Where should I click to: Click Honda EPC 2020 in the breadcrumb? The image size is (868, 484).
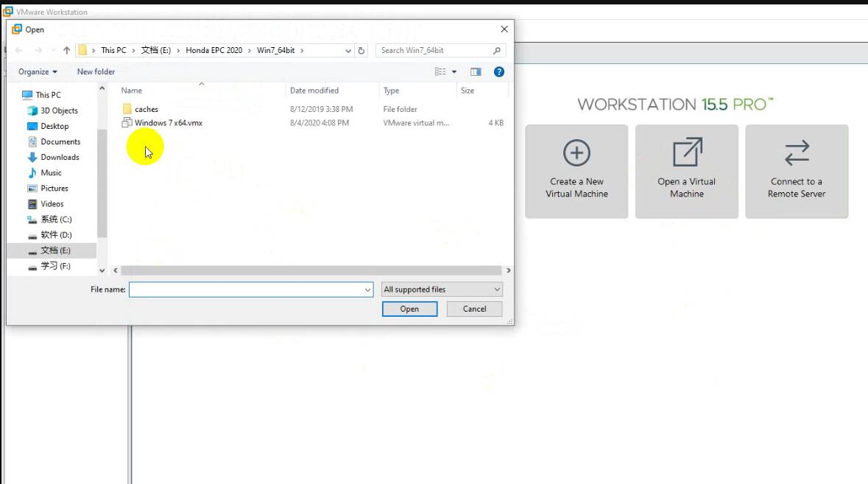pyautogui.click(x=214, y=50)
